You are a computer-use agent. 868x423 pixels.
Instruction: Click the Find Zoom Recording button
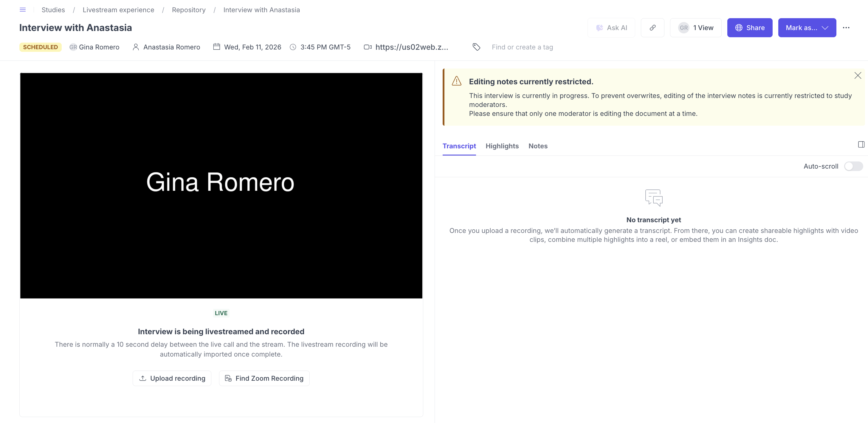tap(264, 378)
